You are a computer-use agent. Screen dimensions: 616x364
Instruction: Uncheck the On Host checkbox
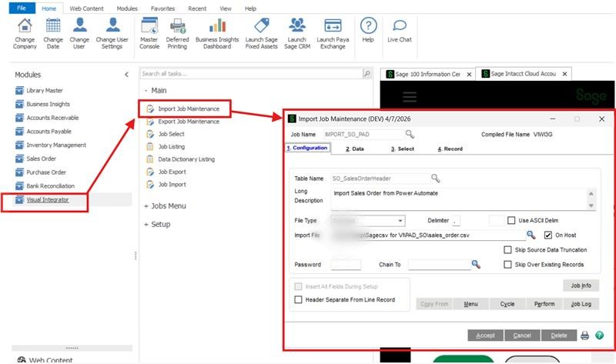tap(548, 235)
